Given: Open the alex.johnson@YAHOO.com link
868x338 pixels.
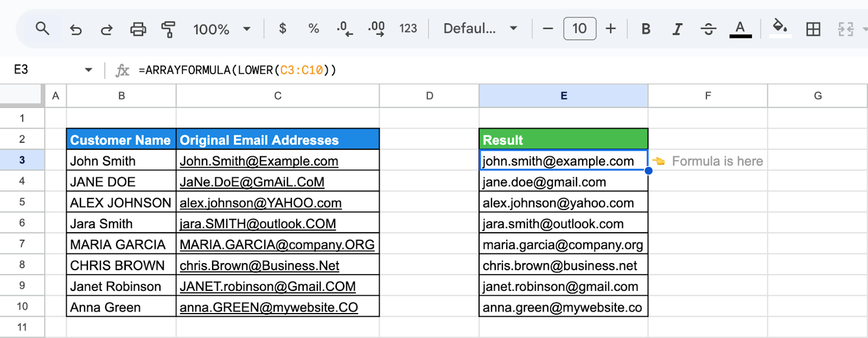Looking at the screenshot, I should click(x=260, y=203).
